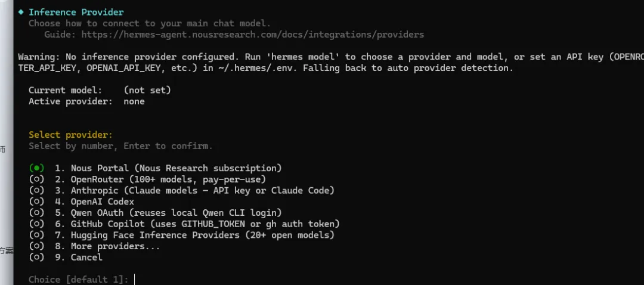The width and height of the screenshot is (644, 285).
Task: Click the Cancel option label
Action: click(86, 257)
